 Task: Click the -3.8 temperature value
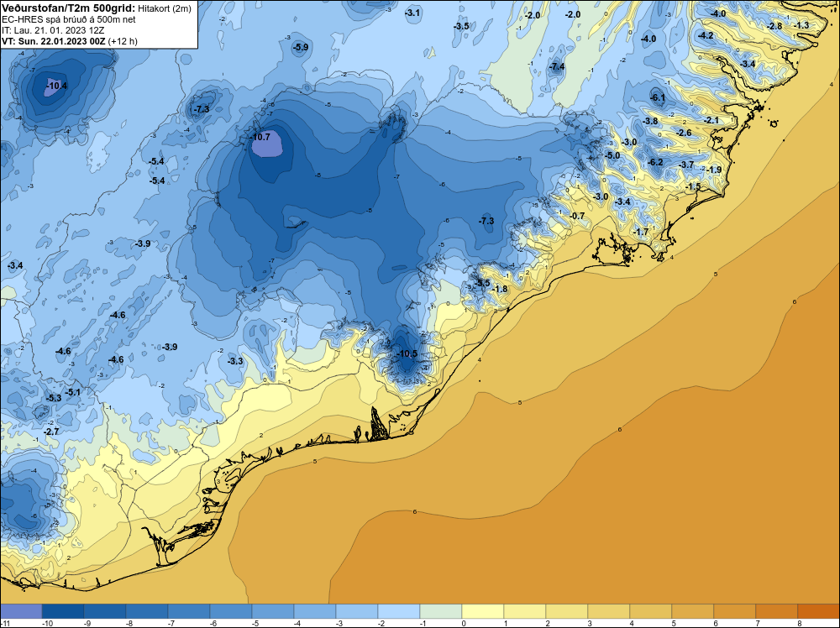[650, 121]
